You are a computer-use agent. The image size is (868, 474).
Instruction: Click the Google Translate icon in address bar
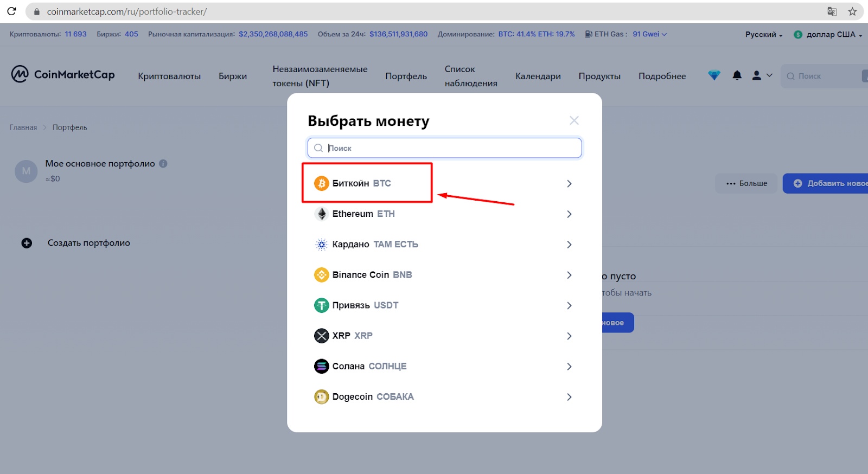click(x=832, y=11)
